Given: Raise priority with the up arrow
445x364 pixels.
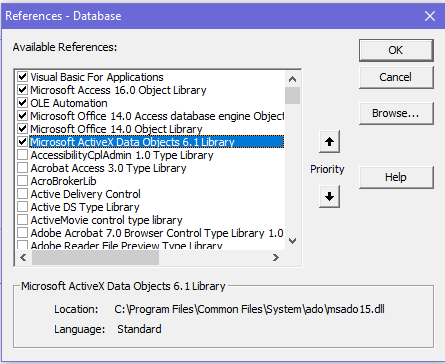Looking at the screenshot, I should point(329,142).
